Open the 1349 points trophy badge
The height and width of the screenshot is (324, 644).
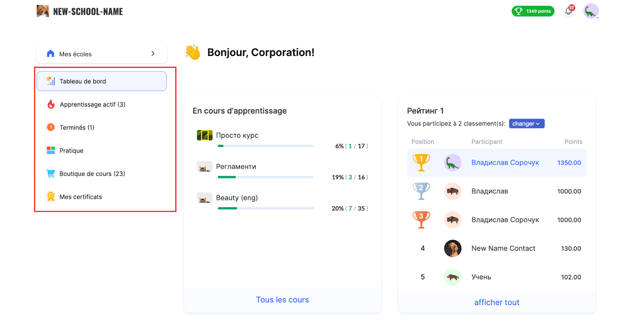click(x=533, y=11)
